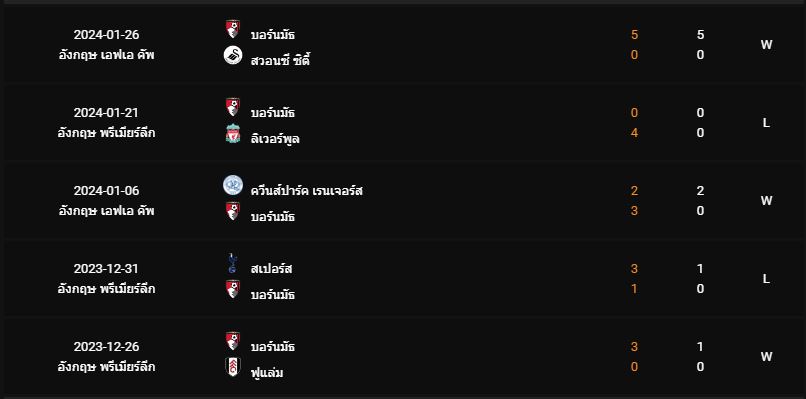Image resolution: width=806 pixels, height=399 pixels.
Task: Click the W result of Fulham match
Action: 766,356
